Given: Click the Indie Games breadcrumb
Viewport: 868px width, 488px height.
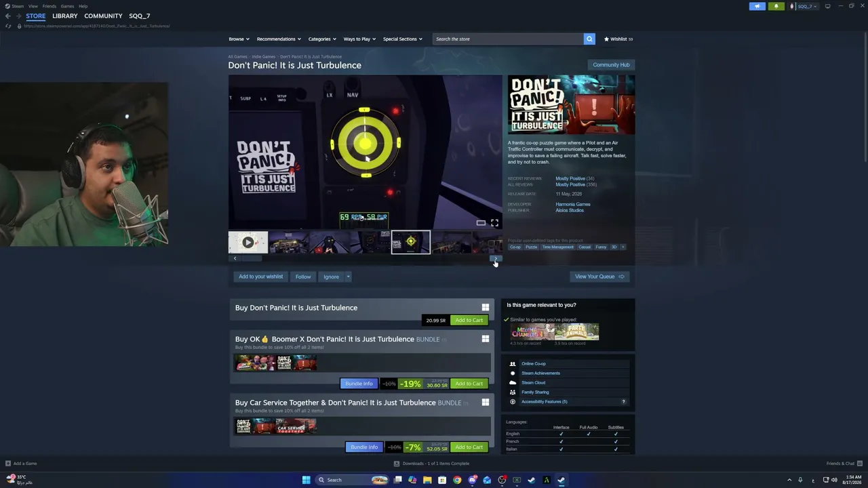Looking at the screenshot, I should (264, 57).
